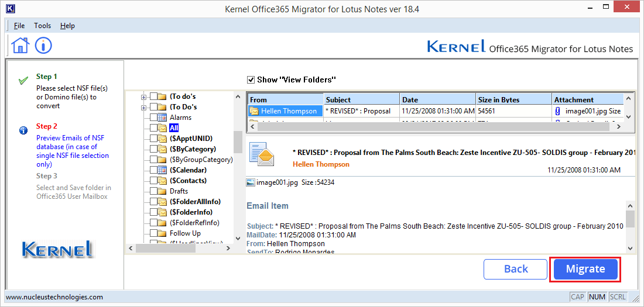
Task: Click folder tree scroll-up arrow
Action: 238,96
